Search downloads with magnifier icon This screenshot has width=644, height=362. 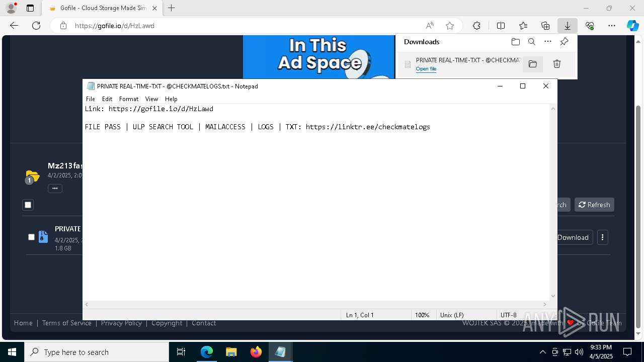point(531,42)
